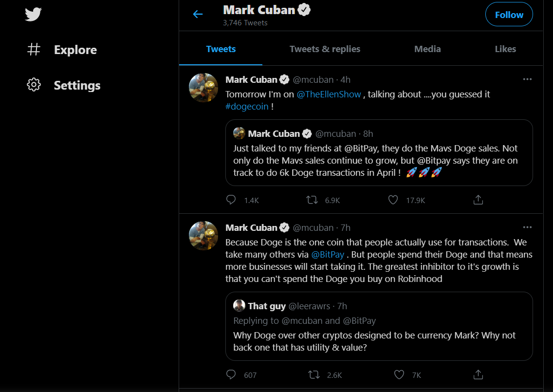This screenshot has width=553, height=392.
Task: Retweet the Ellen Show dogecoin tweet
Action: 312,200
